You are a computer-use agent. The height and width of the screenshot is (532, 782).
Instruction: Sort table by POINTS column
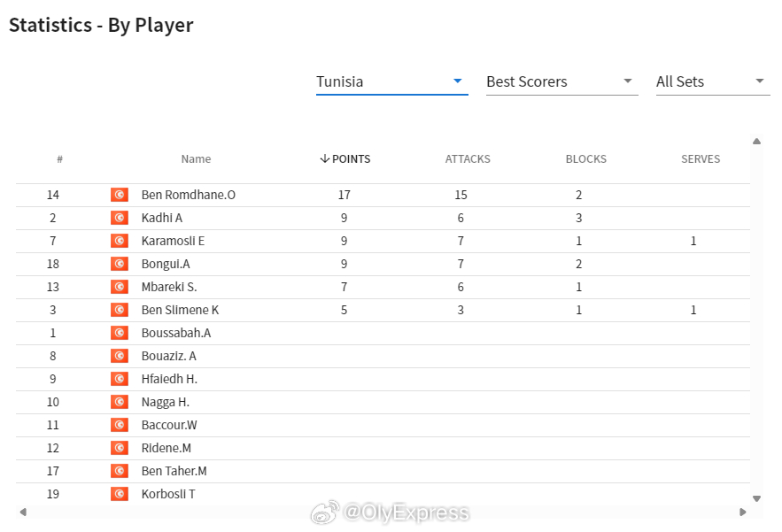[x=345, y=159]
